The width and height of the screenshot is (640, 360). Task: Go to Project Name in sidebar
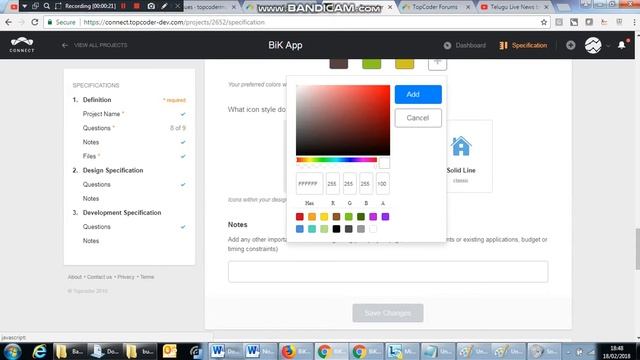[101, 114]
